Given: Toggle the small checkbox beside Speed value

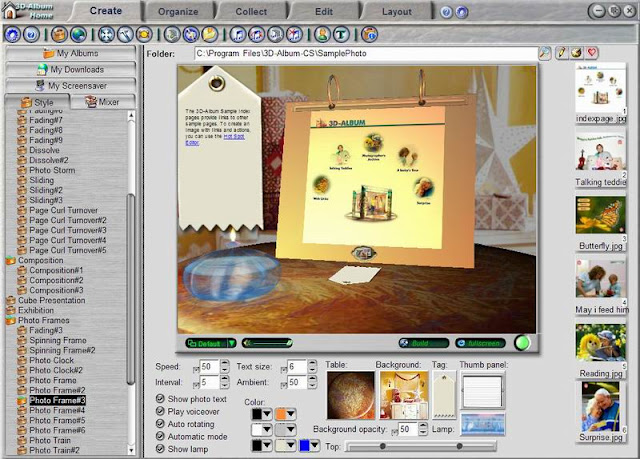Looking at the screenshot, I should coord(196,369).
